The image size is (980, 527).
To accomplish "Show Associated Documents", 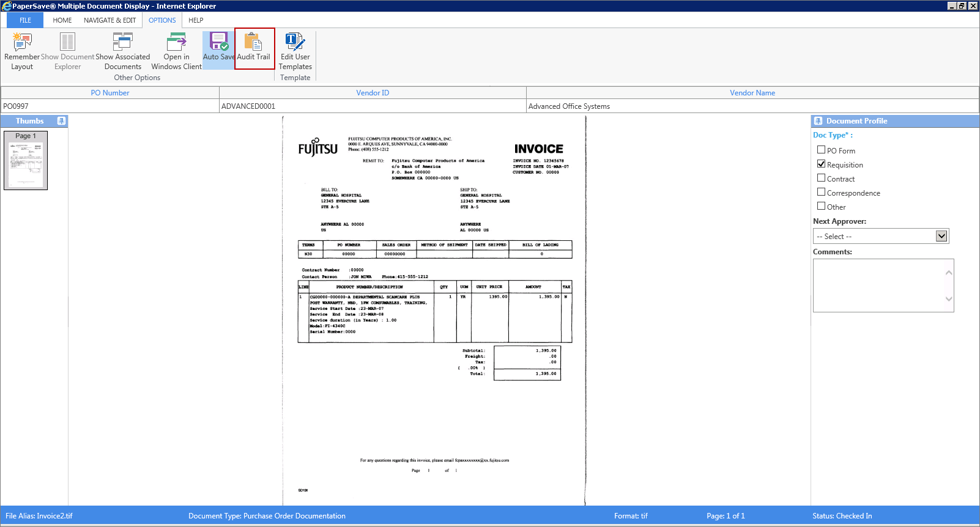I will click(x=122, y=51).
